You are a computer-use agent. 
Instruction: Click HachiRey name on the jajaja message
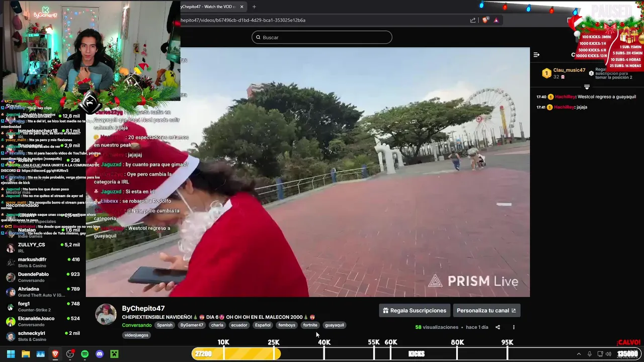564,107
